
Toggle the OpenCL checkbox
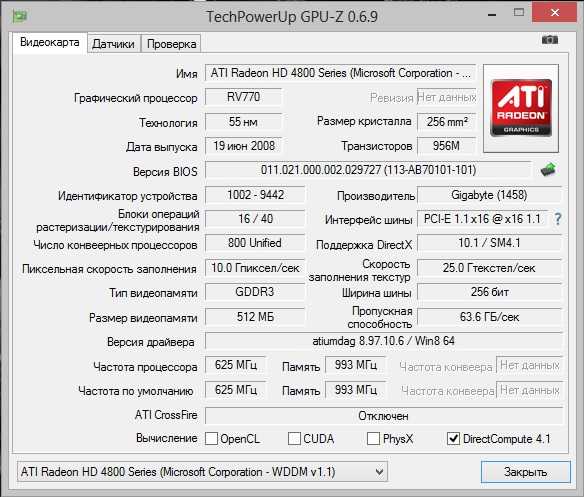[x=212, y=439]
